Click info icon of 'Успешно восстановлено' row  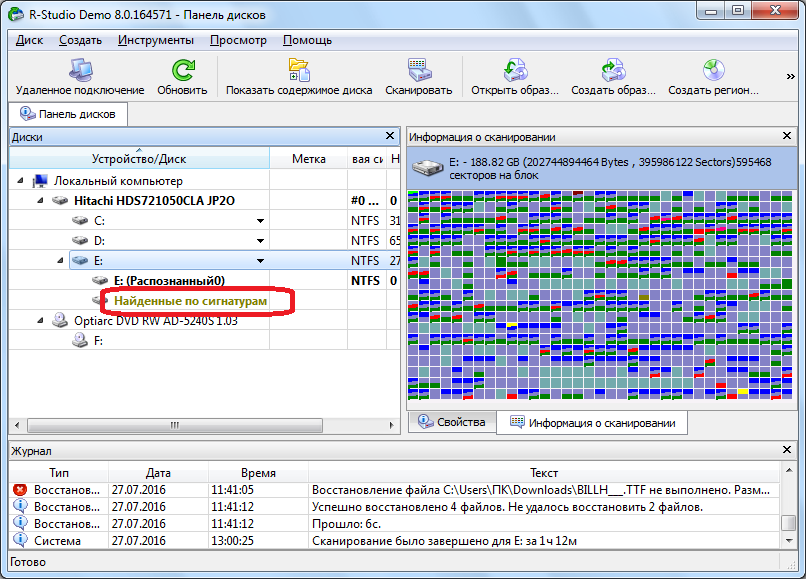pos(20,506)
